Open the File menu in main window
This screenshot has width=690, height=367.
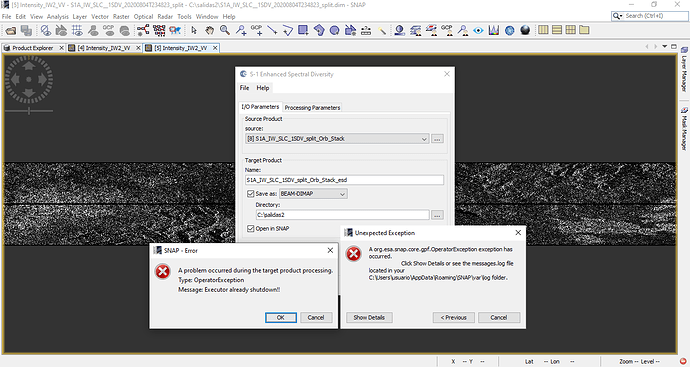[7, 17]
